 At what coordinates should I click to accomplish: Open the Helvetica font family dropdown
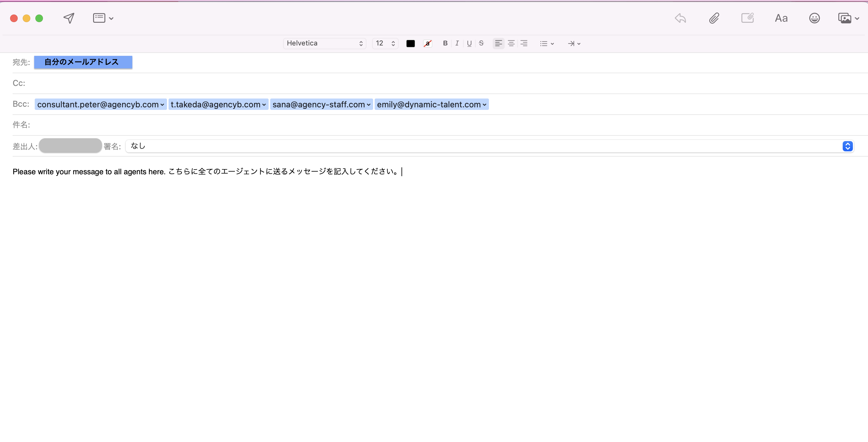pyautogui.click(x=324, y=43)
